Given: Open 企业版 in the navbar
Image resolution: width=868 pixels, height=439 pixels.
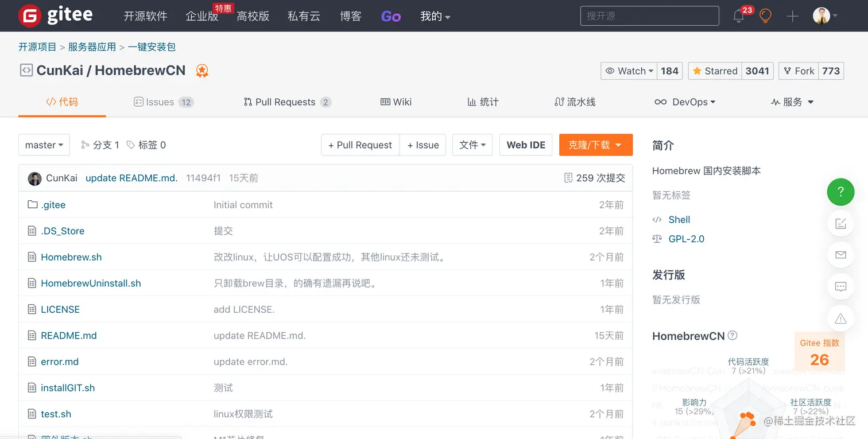Looking at the screenshot, I should point(202,16).
